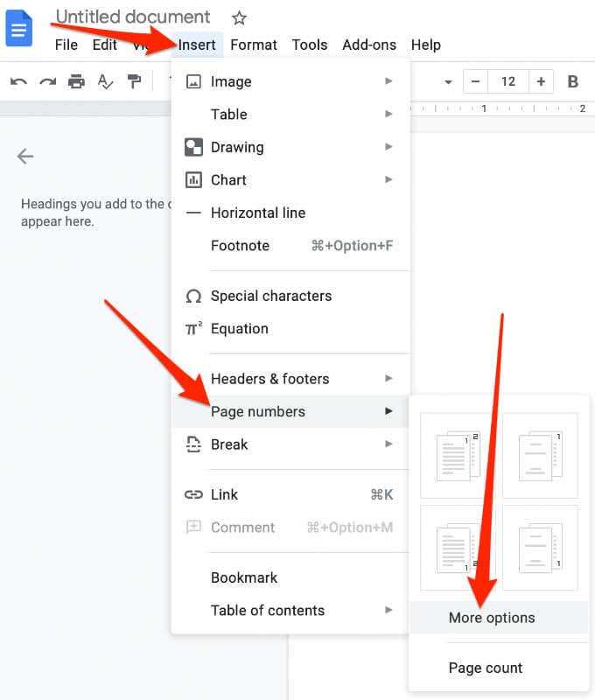Increase font size with plus button

[x=541, y=81]
